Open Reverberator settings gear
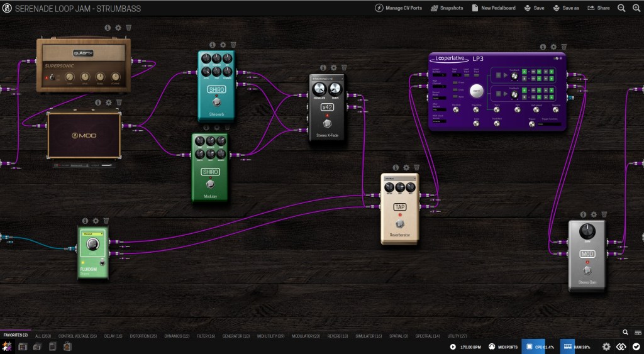The width and height of the screenshot is (644, 354). coord(406,167)
